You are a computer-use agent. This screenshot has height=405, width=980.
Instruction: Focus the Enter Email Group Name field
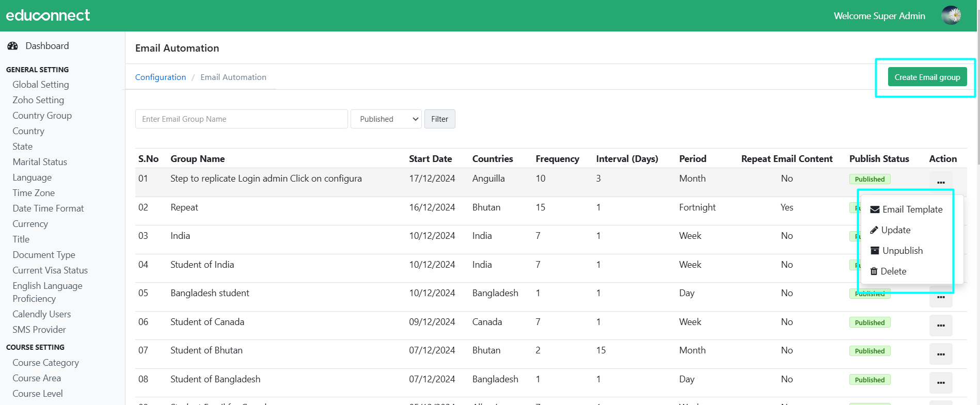241,119
